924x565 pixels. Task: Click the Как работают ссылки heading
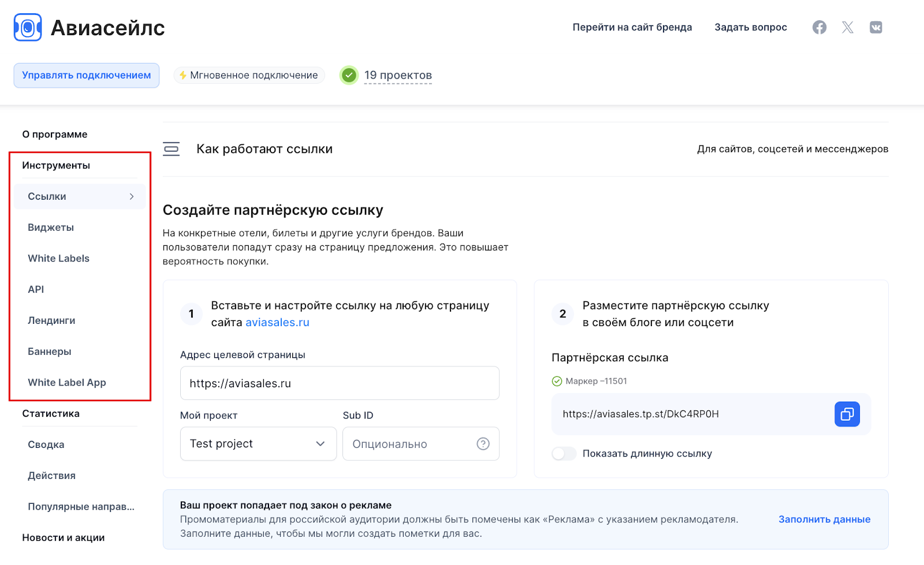(x=264, y=149)
